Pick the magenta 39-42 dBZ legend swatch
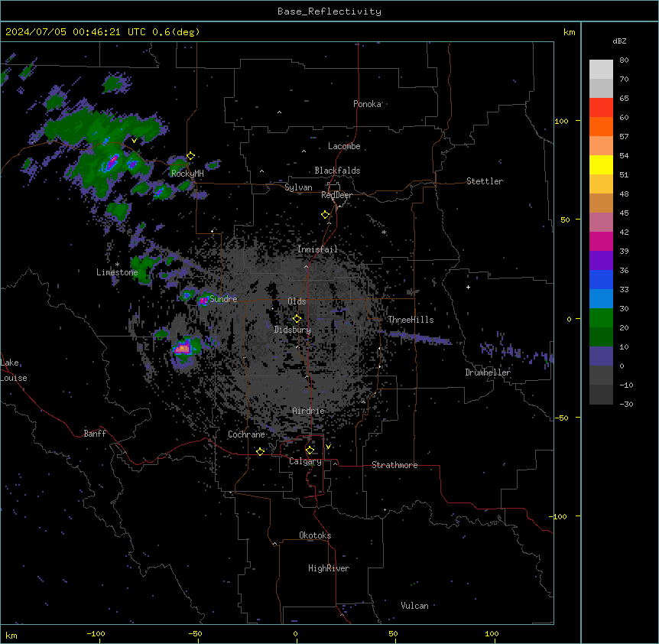The width and height of the screenshot is (659, 644). pyautogui.click(x=601, y=241)
